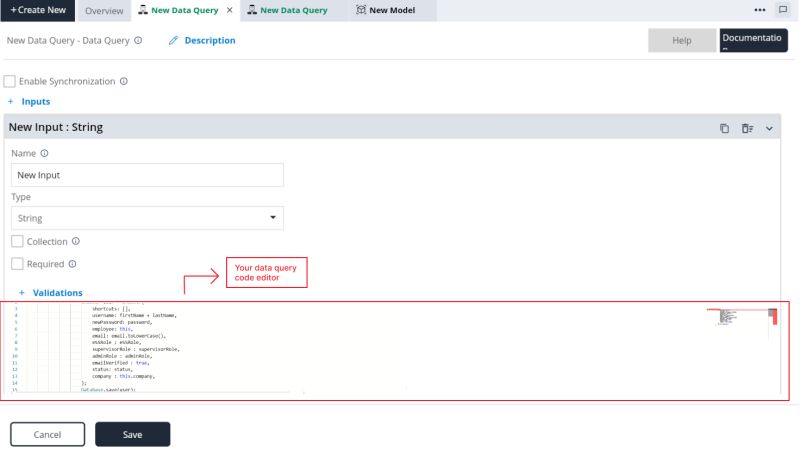
Task: Click info icon next to Enable Synchronization
Action: [x=123, y=81]
